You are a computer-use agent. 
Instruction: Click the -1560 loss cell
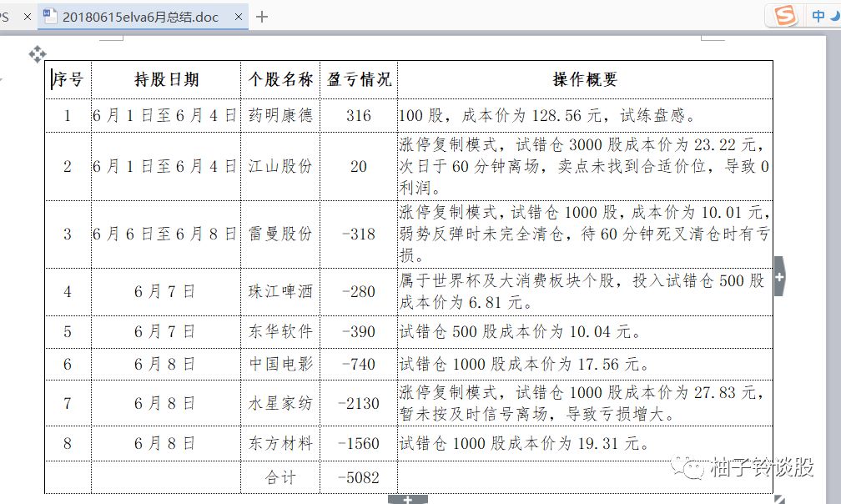tap(359, 443)
